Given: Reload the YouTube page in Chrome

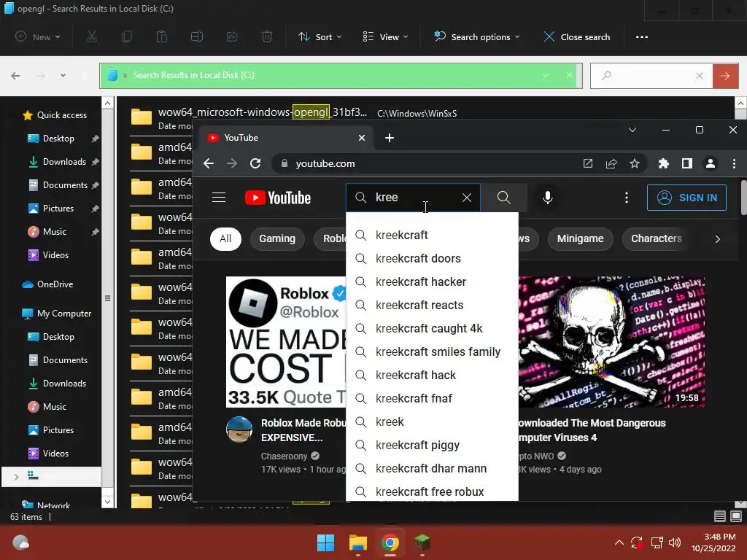Looking at the screenshot, I should tap(255, 164).
